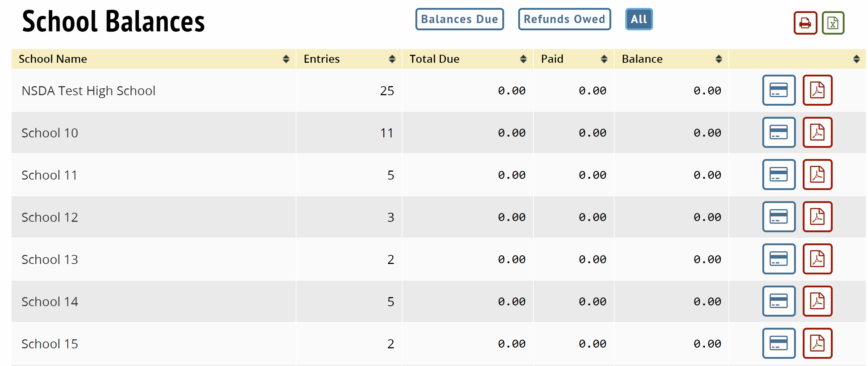Download PDF invoice for School 15

pos(817,343)
